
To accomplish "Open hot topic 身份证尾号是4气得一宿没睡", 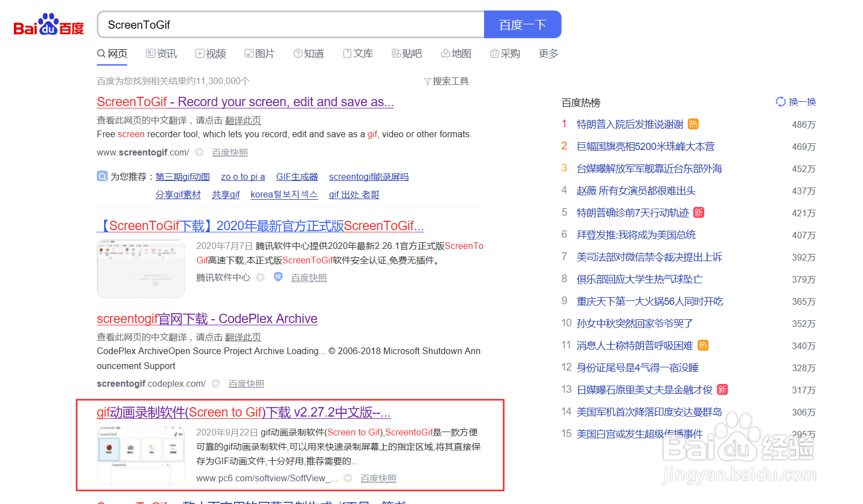I will tap(637, 367).
